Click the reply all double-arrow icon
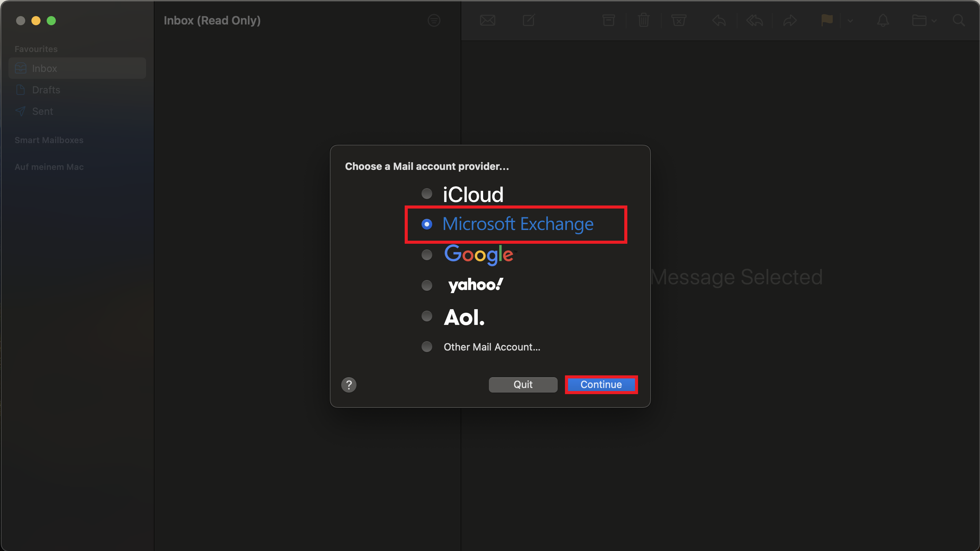 tap(755, 20)
